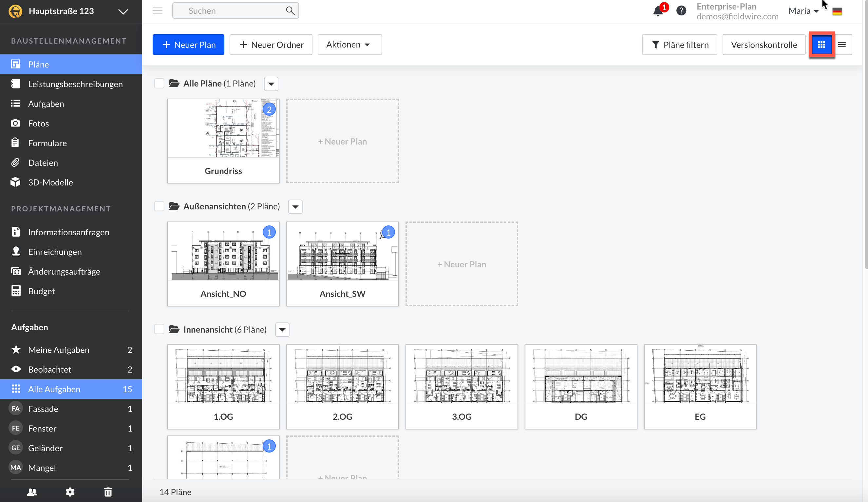Click the 3D-Modelle cube icon
The image size is (868, 502).
click(15, 182)
